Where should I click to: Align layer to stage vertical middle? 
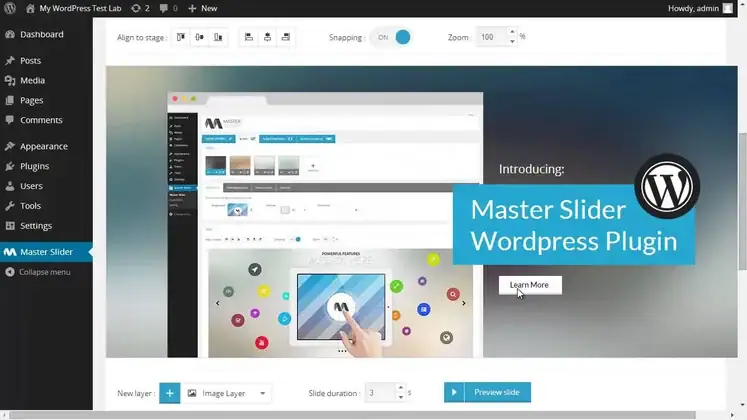(x=200, y=37)
